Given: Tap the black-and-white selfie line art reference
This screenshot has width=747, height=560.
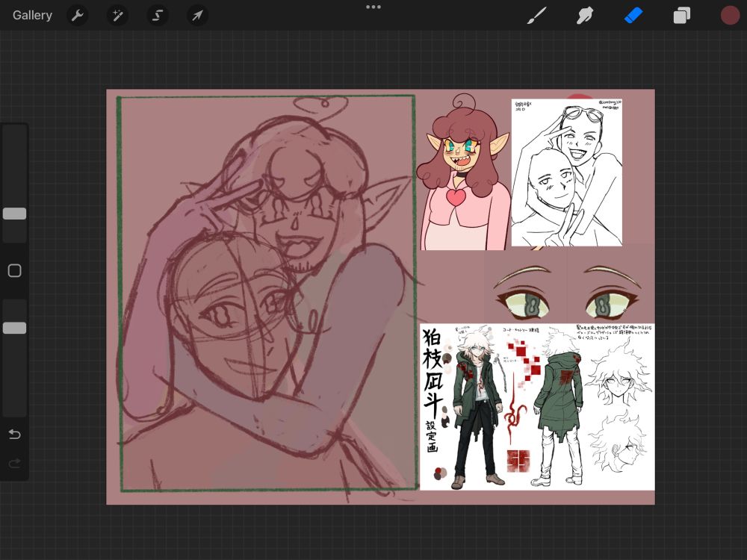Looking at the screenshot, I should 567,172.
